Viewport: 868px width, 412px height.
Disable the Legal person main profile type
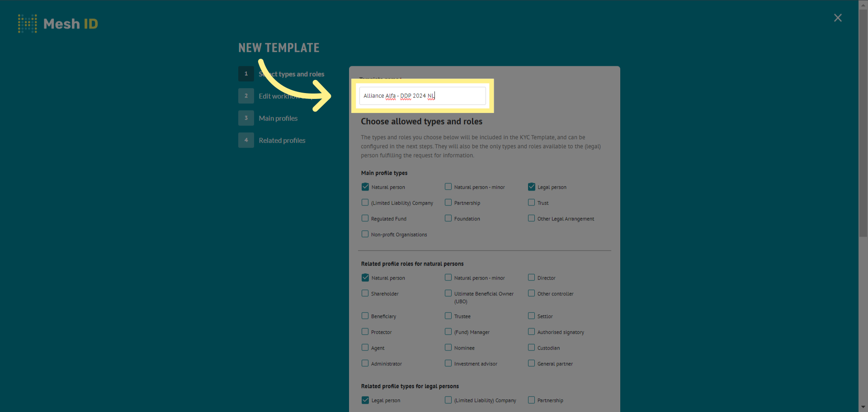point(531,187)
